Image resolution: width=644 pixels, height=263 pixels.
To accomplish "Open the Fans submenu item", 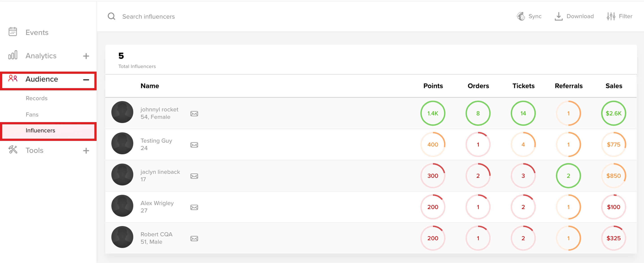I will point(32,115).
